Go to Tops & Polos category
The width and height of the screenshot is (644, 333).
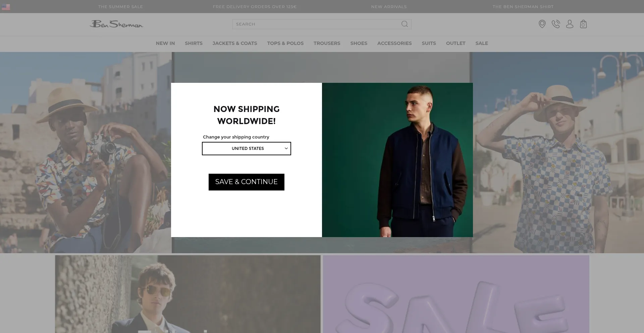pyautogui.click(x=285, y=43)
